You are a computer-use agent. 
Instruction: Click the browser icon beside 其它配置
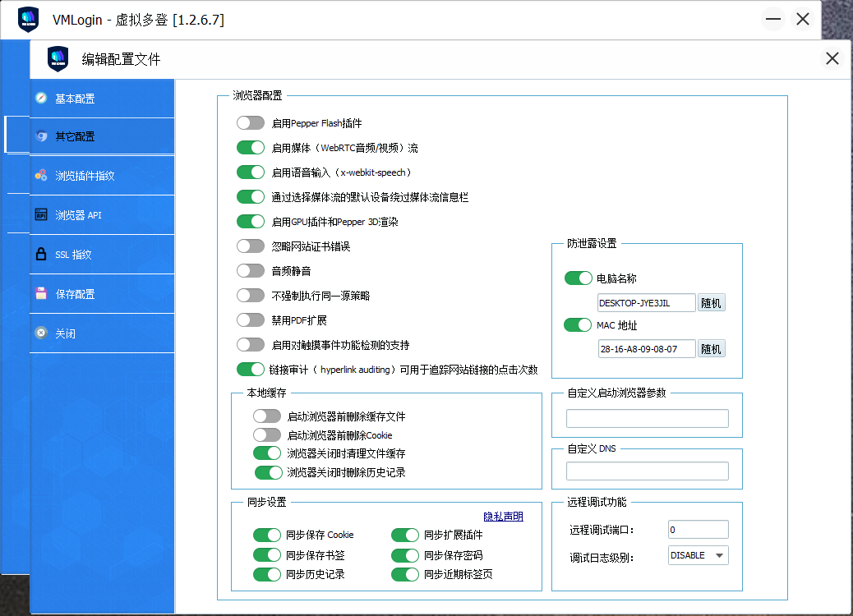[x=41, y=136]
